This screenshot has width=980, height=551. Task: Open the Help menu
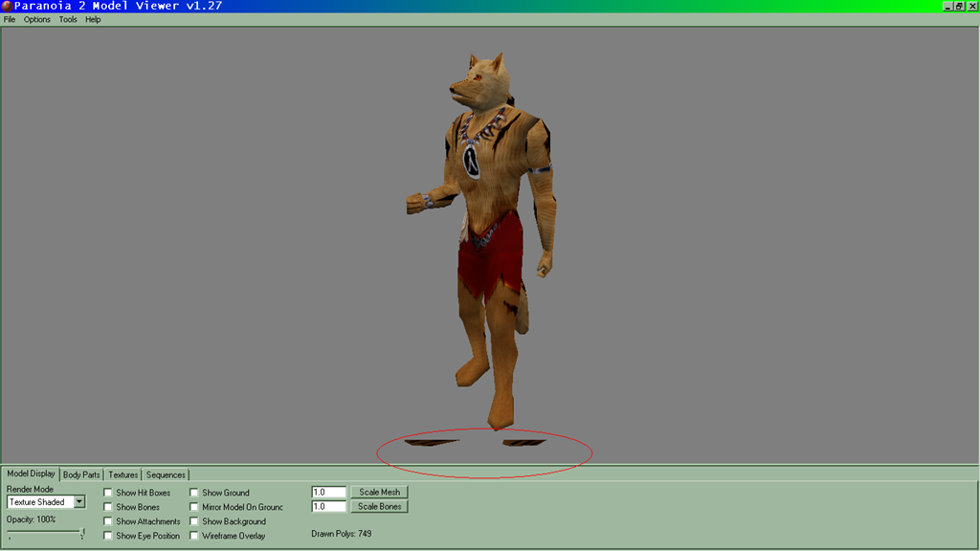pos(93,19)
